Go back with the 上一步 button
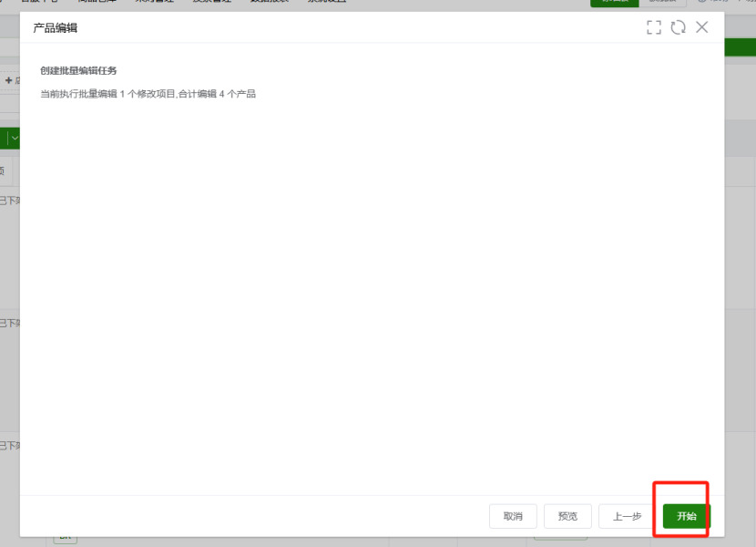This screenshot has height=547, width=756. click(628, 516)
